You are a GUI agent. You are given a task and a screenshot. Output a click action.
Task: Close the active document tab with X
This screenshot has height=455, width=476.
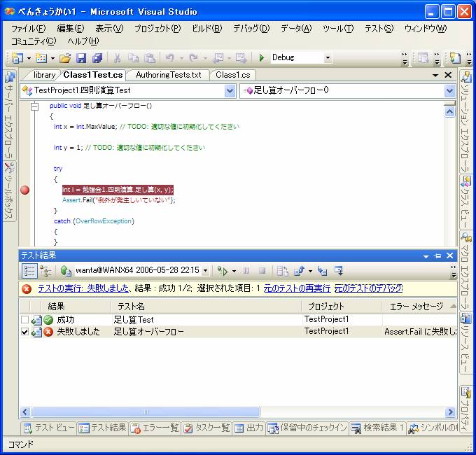pyautogui.click(x=448, y=75)
